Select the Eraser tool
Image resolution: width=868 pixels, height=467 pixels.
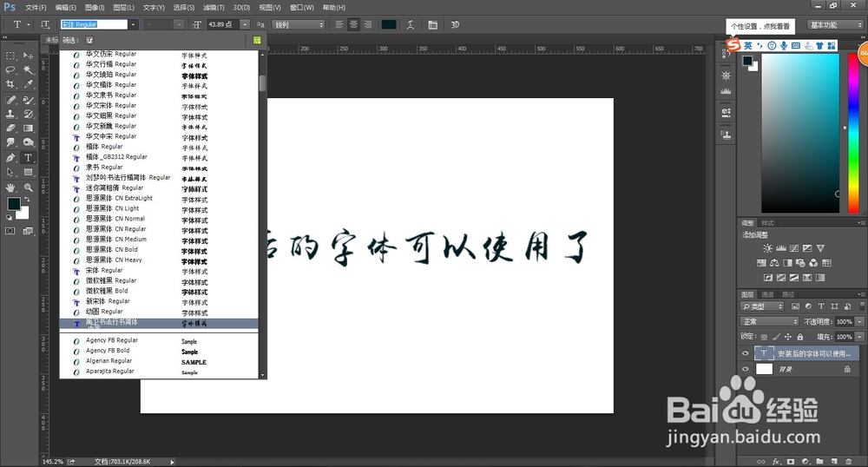click(10, 128)
